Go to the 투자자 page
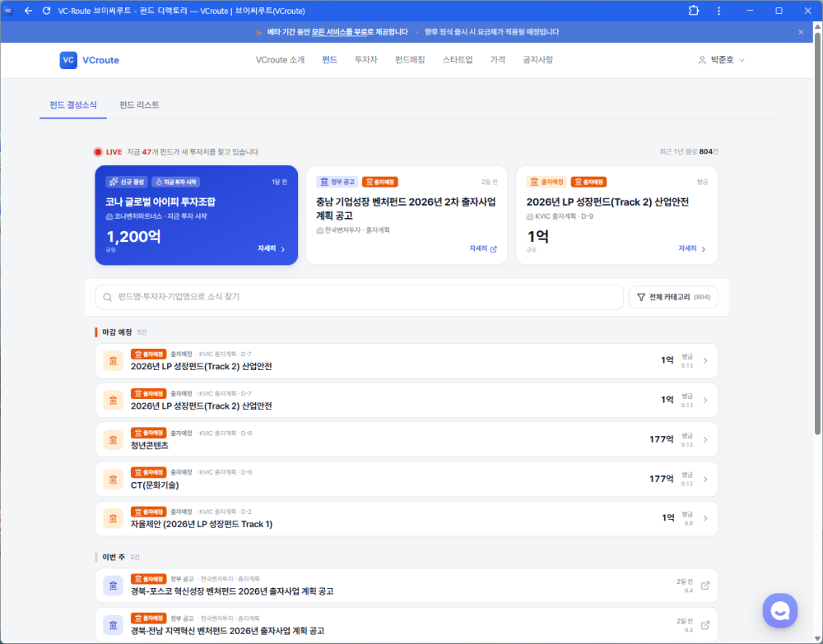Viewport: 823px width, 644px height. point(366,60)
